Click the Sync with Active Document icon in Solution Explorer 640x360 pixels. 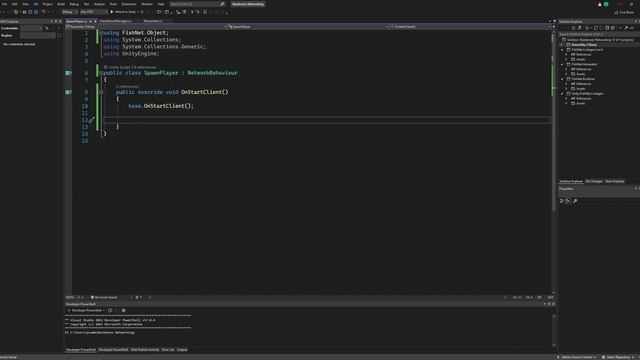point(596,28)
